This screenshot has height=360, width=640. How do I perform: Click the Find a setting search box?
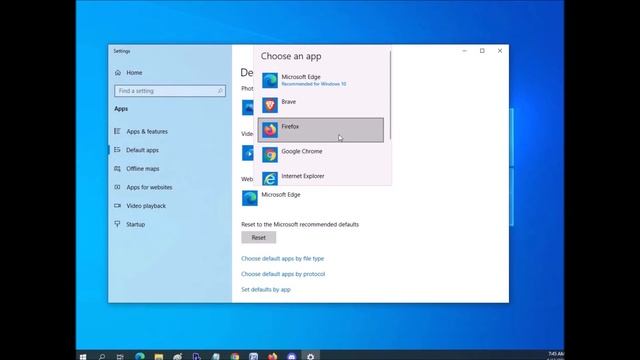[170, 91]
